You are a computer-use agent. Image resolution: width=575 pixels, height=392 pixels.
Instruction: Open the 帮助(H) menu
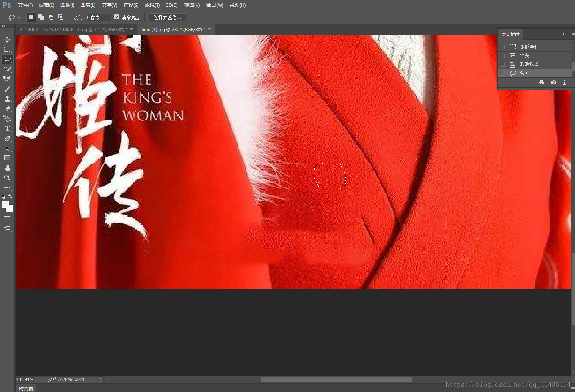(x=238, y=5)
